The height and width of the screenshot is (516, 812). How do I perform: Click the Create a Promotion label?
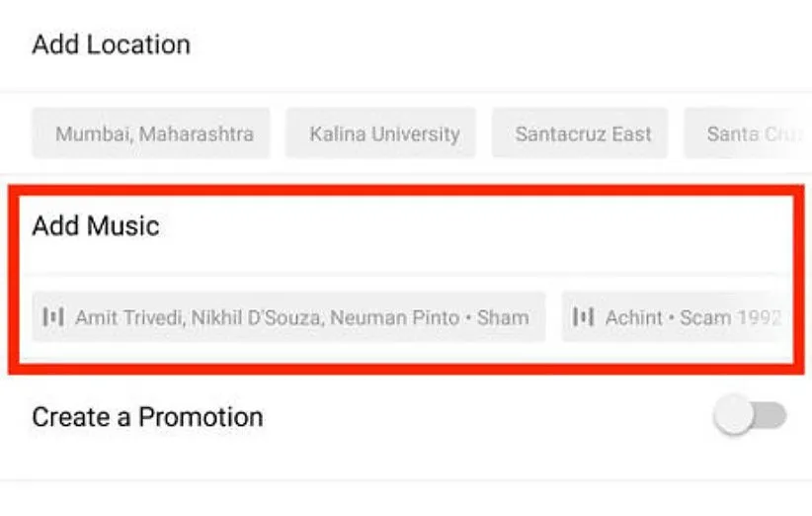coord(147,417)
